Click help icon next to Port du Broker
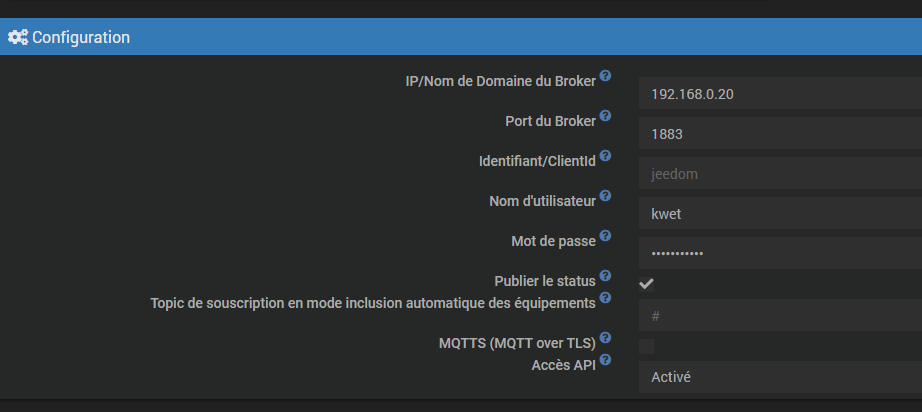 605,116
